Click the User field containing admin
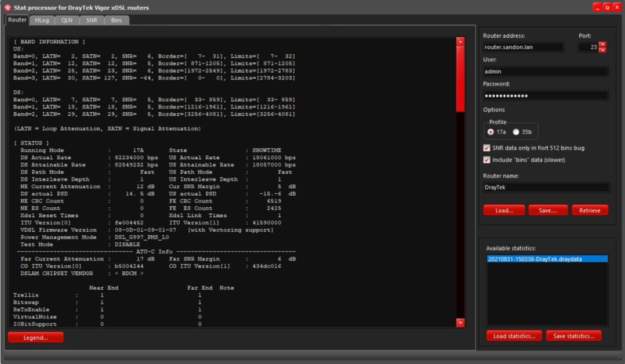Image resolution: width=625 pixels, height=364 pixels. click(x=546, y=71)
